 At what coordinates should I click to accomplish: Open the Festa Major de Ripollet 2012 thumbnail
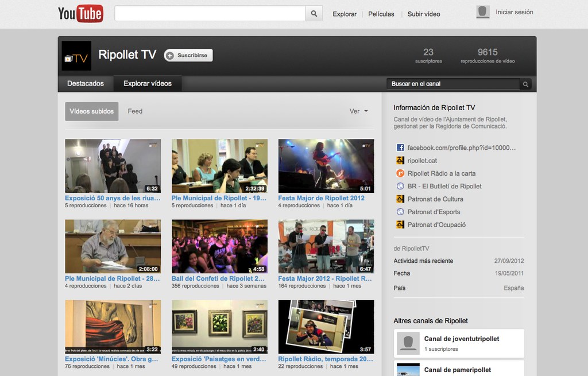click(326, 166)
